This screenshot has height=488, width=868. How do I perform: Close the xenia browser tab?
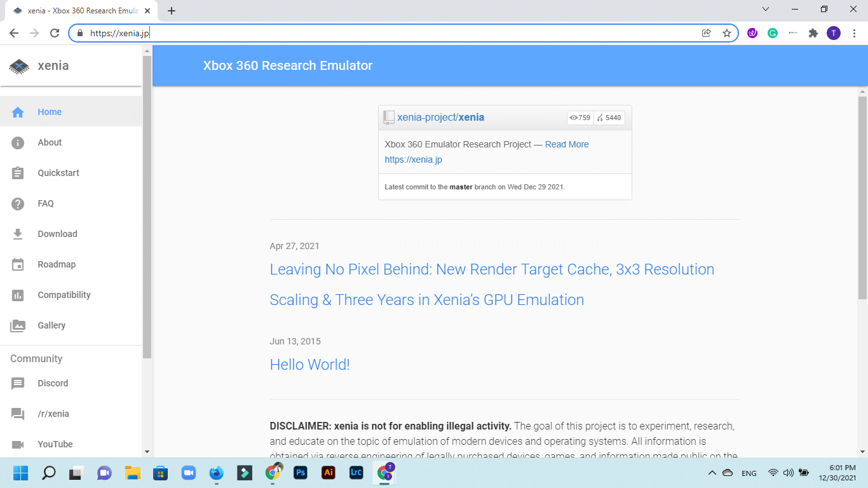tap(149, 11)
